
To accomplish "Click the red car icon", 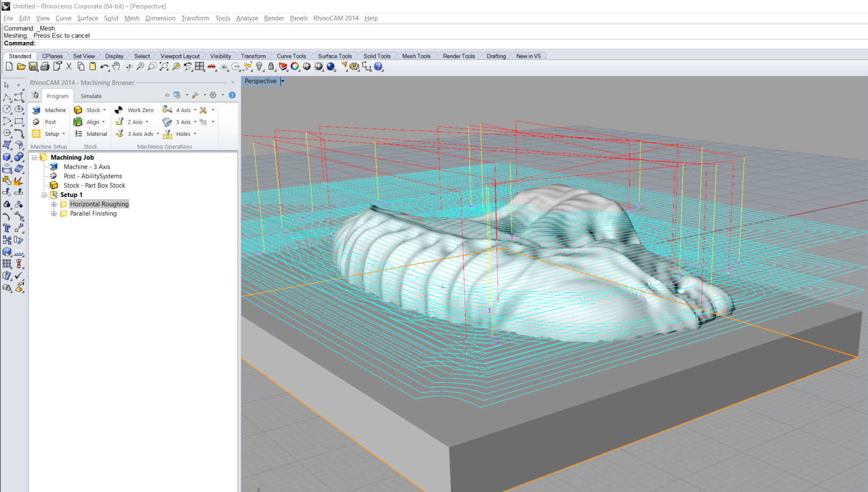I will coord(212,66).
